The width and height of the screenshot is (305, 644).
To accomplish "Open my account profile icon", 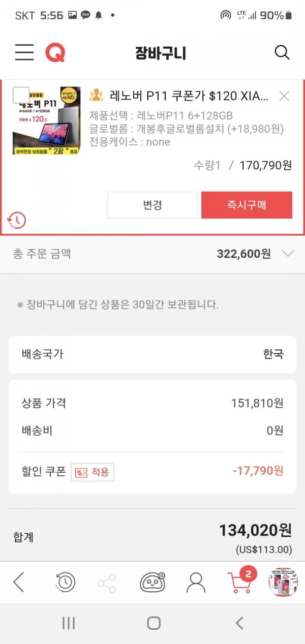I will point(196,582).
